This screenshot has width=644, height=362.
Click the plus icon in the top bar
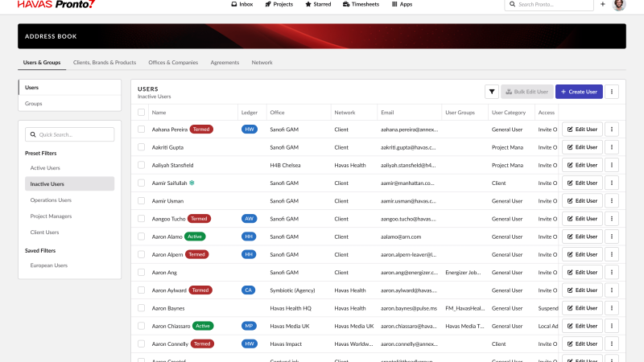tap(602, 4)
